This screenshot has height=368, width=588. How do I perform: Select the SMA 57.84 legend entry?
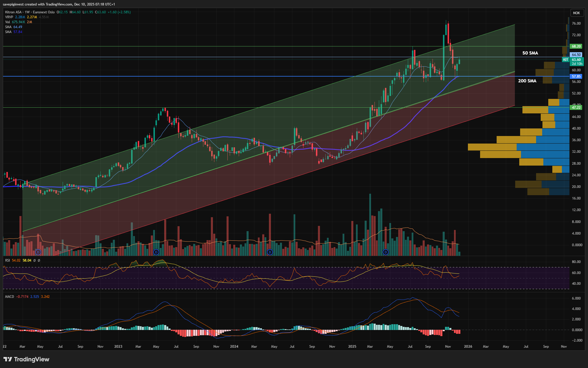8,32
